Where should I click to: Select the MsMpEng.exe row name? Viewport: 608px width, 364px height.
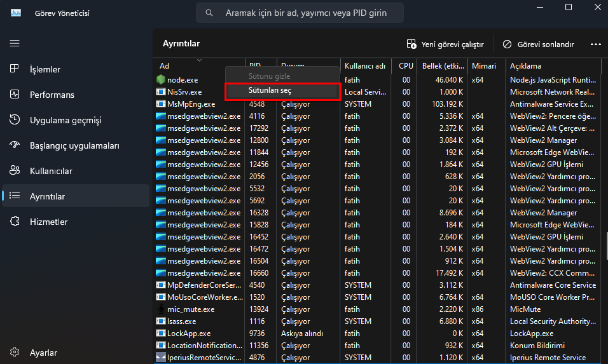(x=191, y=104)
